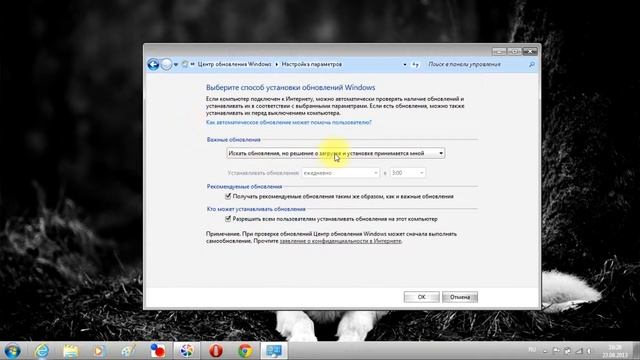Open the Paint palette icon in taskbar
Image resolution: width=640 pixels, height=360 pixels.
tap(128, 351)
